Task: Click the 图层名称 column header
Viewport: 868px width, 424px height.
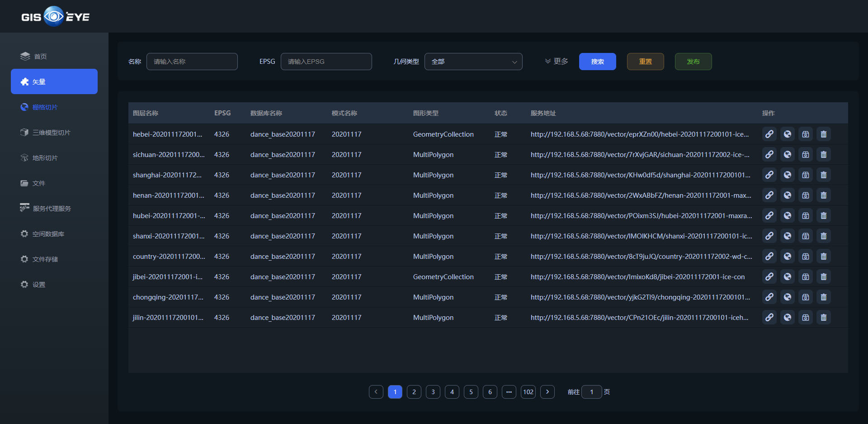Action: [x=146, y=113]
